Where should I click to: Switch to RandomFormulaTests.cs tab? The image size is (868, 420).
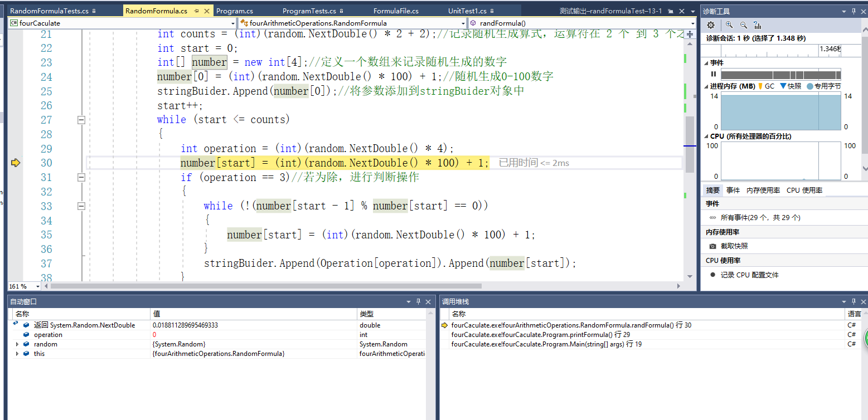(49, 11)
